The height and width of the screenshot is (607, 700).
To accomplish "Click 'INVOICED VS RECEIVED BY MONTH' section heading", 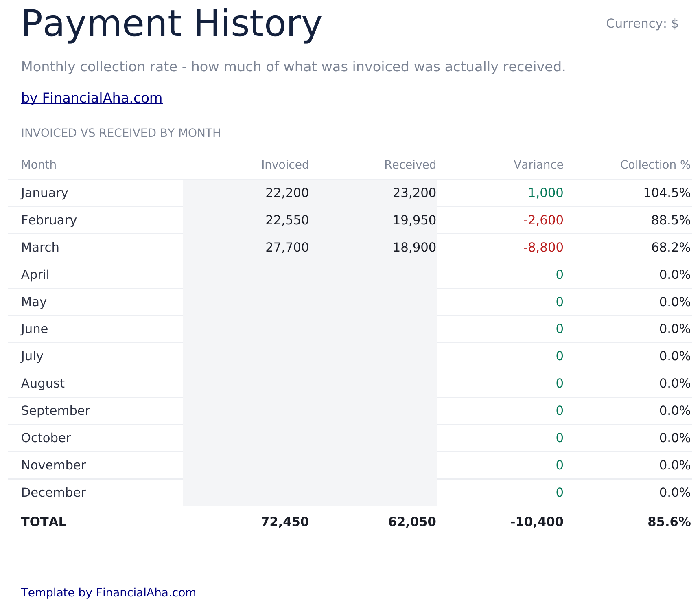I will (121, 133).
